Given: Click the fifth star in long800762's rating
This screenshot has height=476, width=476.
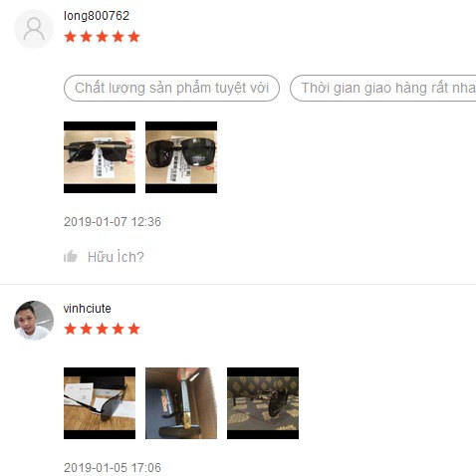Looking at the screenshot, I should 134,37.
